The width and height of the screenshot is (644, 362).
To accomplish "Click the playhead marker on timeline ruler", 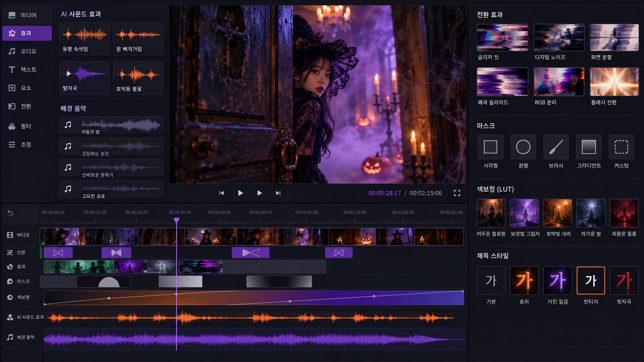I will pos(176,220).
